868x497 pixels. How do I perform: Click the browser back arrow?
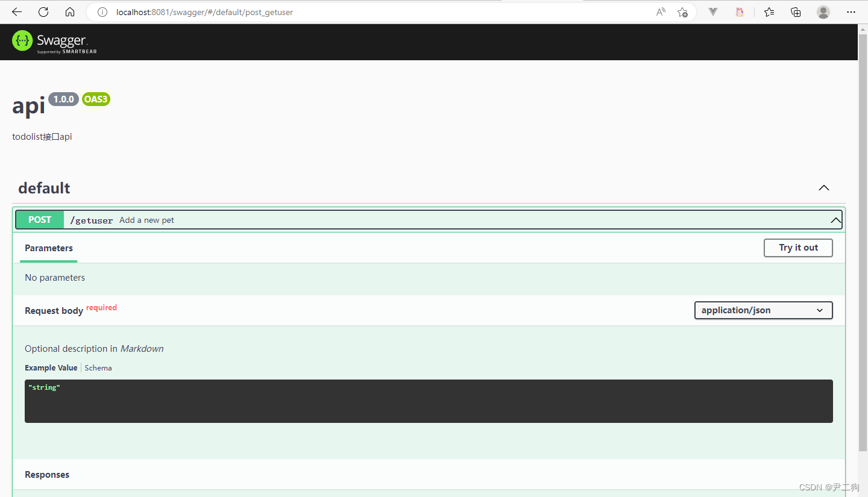coord(16,11)
